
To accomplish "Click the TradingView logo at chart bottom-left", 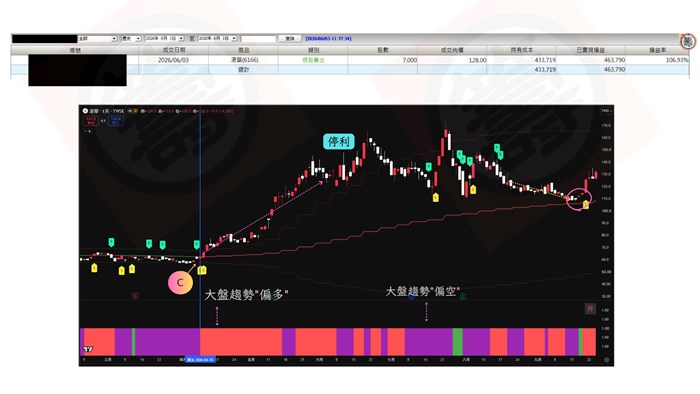I will (88, 349).
